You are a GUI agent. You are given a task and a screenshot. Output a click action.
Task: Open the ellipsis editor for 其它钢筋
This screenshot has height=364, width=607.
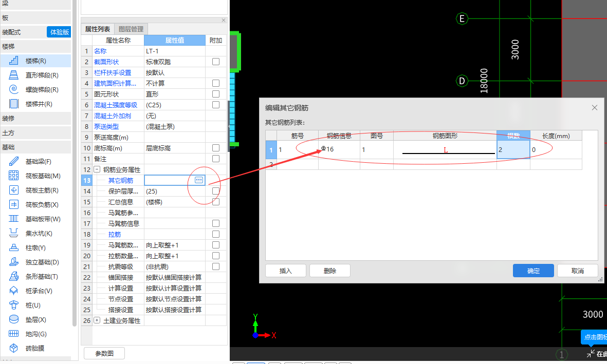[x=198, y=180]
